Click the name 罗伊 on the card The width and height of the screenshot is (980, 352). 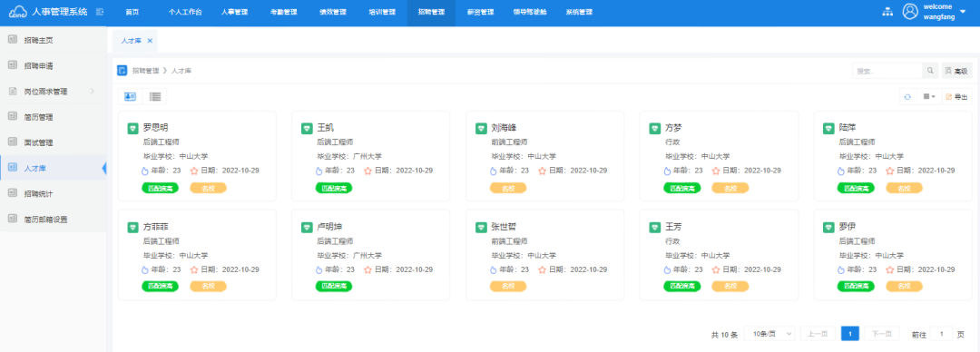tap(847, 228)
